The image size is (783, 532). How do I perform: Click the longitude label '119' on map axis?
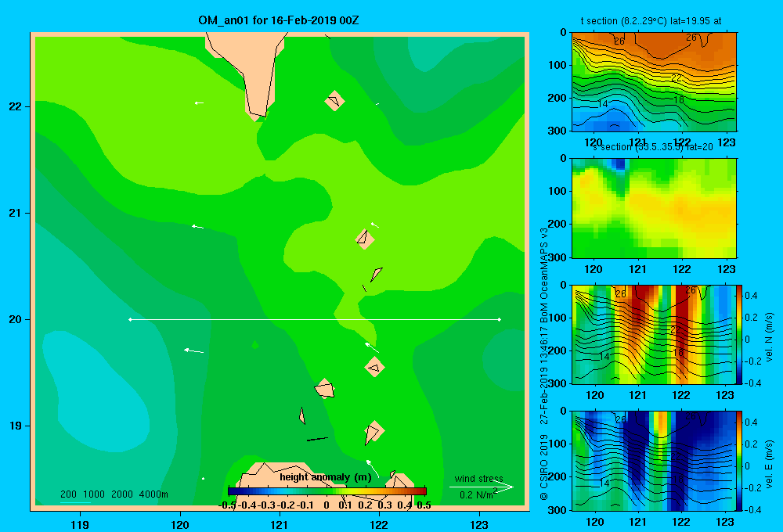[80, 524]
